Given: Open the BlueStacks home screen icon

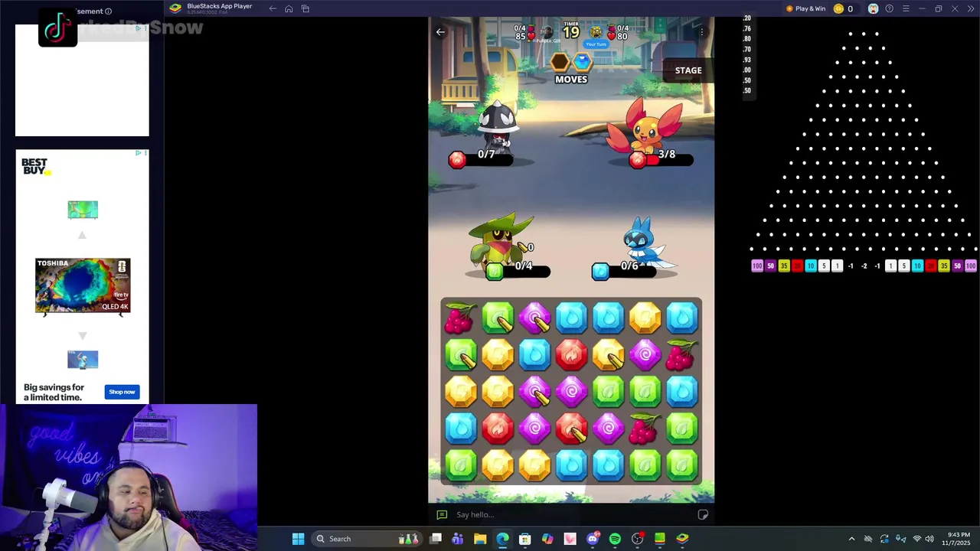Looking at the screenshot, I should click(289, 8).
